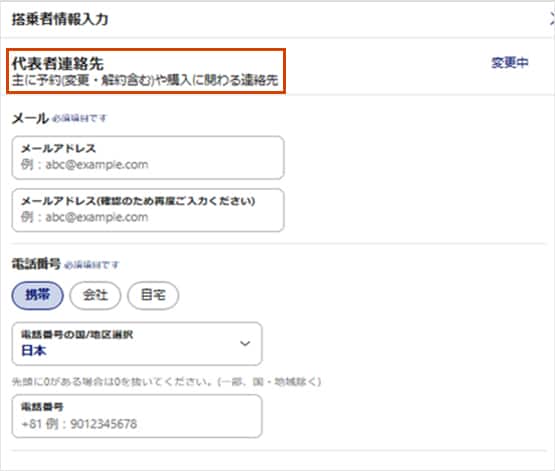The image size is (555, 472).
Task: Click the 変更中 link
Action: click(x=510, y=63)
